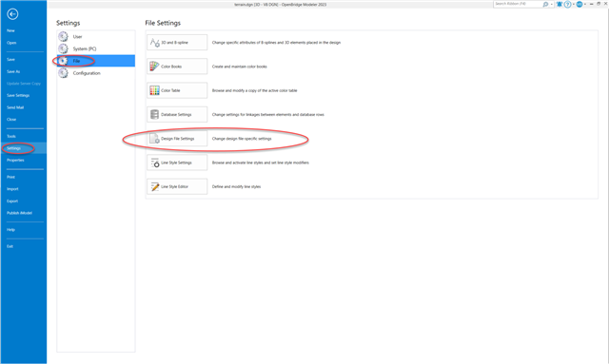Open the Design File Settings icon
Image resolution: width=609 pixels, height=364 pixels.
154,139
